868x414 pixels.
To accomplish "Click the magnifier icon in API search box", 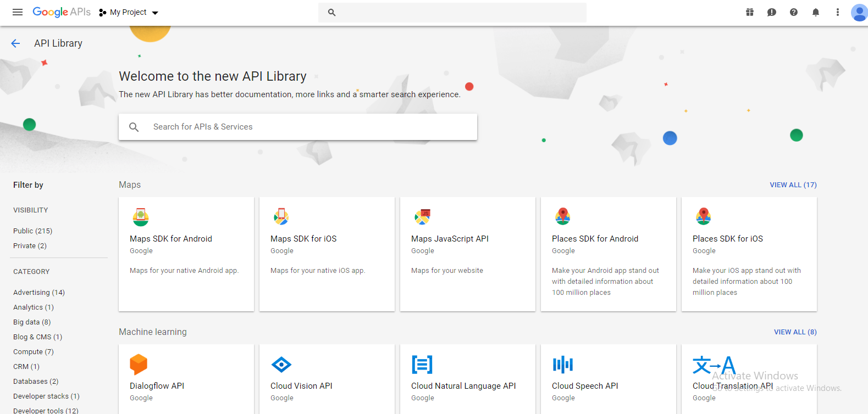I will point(134,127).
